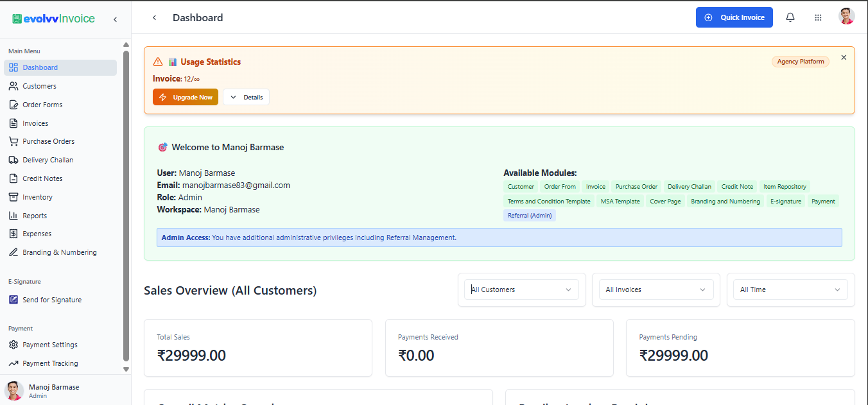Close the Usage Statistics banner
Image resolution: width=868 pixels, height=405 pixels.
click(844, 57)
